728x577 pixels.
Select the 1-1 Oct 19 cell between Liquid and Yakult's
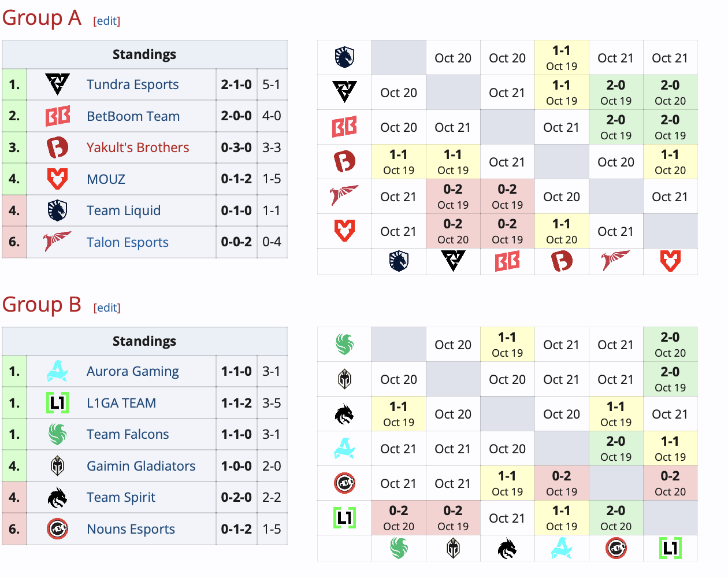(x=562, y=58)
